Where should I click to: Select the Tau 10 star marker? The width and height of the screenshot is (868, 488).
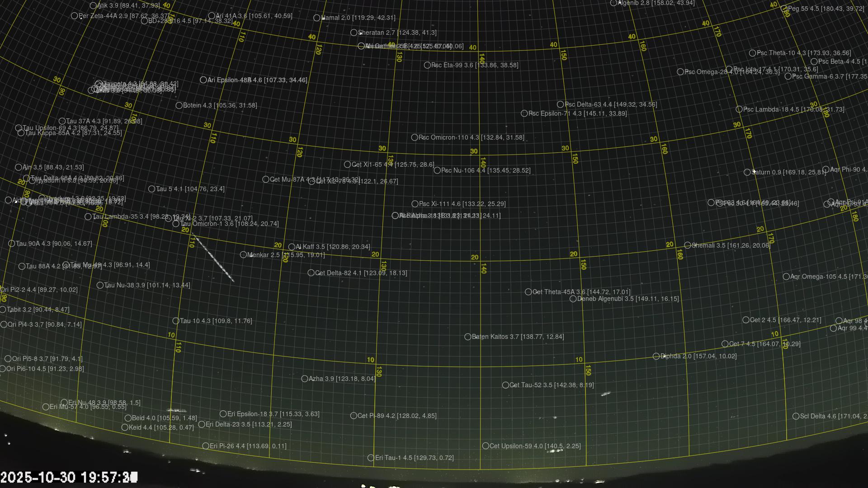(x=176, y=321)
